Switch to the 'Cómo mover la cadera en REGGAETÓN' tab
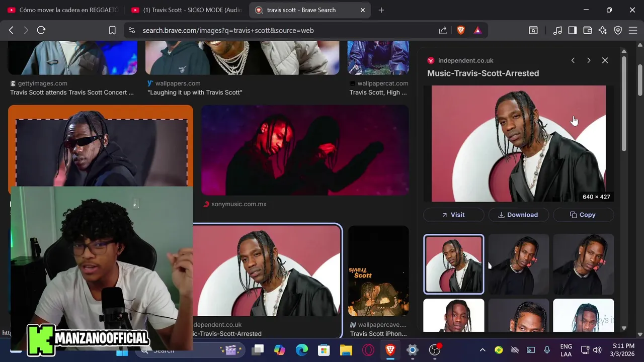 coord(62,10)
